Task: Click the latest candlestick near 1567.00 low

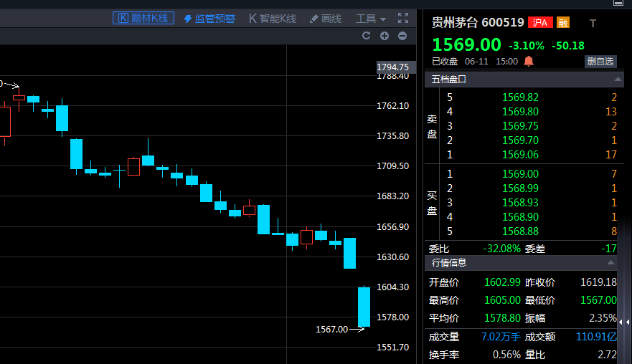Action: coord(364,307)
